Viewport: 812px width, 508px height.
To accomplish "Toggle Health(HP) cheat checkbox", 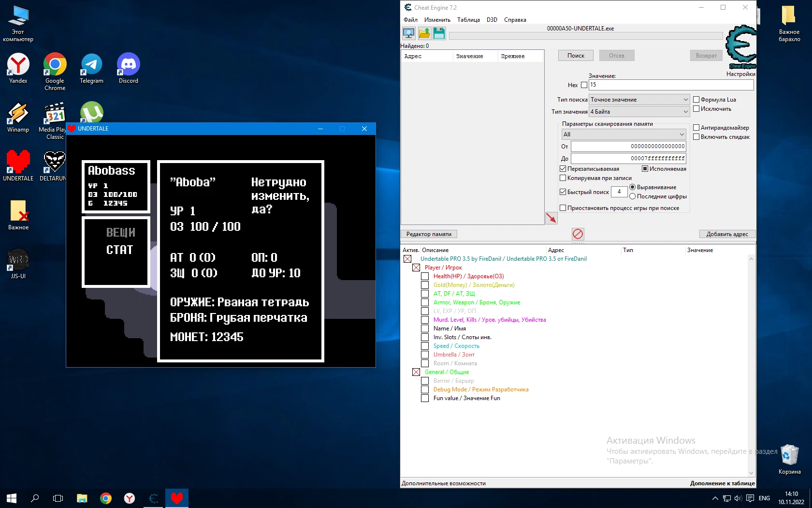I will [x=425, y=276].
